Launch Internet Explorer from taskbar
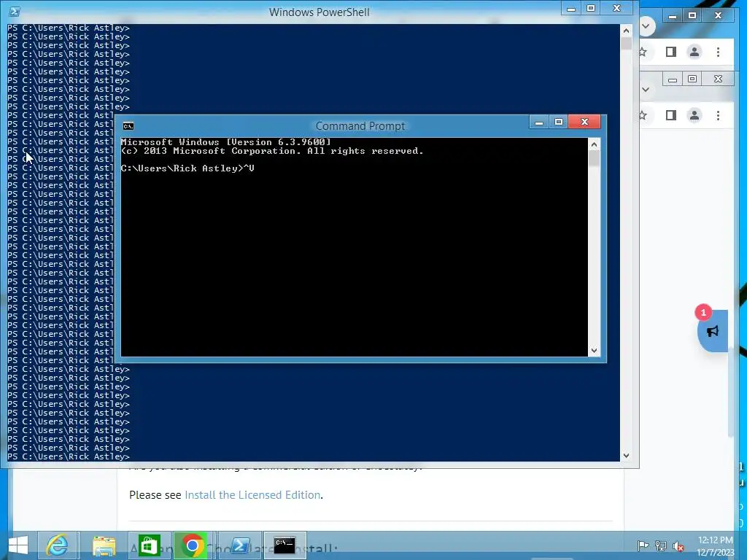This screenshot has height=560, width=747. (57, 545)
